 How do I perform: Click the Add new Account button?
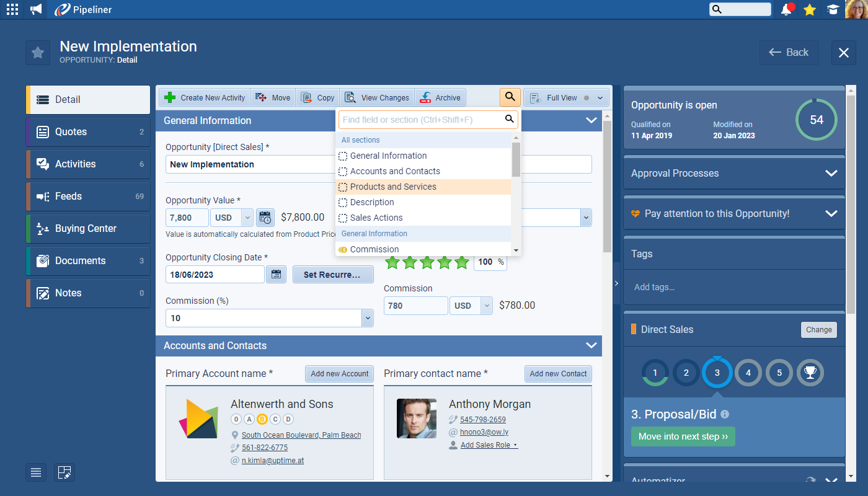(x=339, y=374)
